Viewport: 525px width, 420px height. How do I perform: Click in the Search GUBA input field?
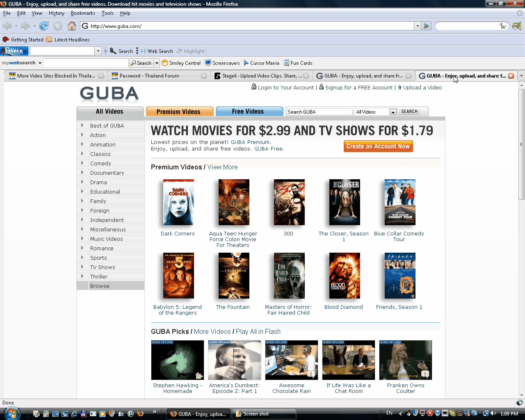pyautogui.click(x=320, y=112)
